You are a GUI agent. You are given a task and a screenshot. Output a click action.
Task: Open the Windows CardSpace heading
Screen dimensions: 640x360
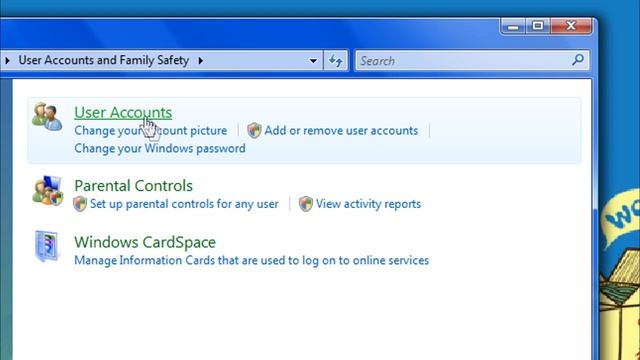click(x=145, y=242)
